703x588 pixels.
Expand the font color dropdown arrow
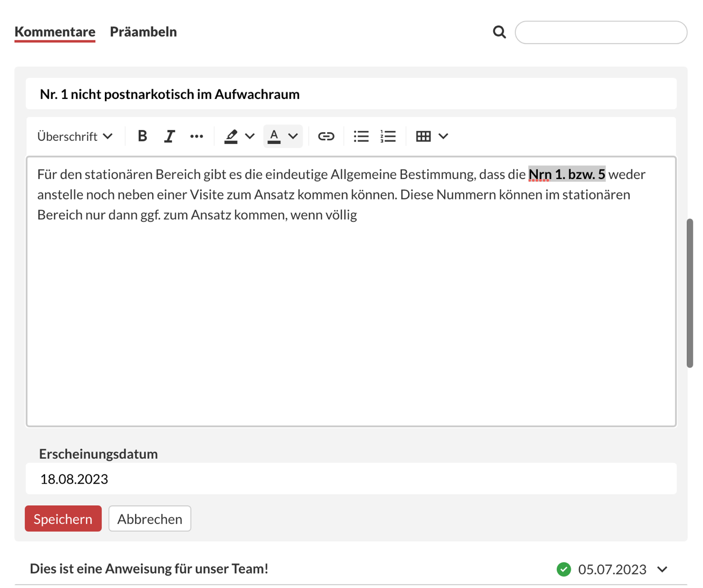pos(293,136)
